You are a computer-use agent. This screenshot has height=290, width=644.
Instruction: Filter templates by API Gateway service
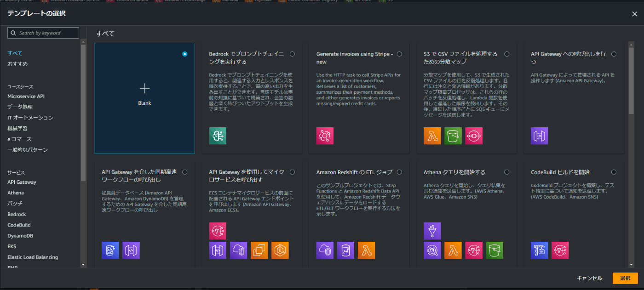[22, 182]
